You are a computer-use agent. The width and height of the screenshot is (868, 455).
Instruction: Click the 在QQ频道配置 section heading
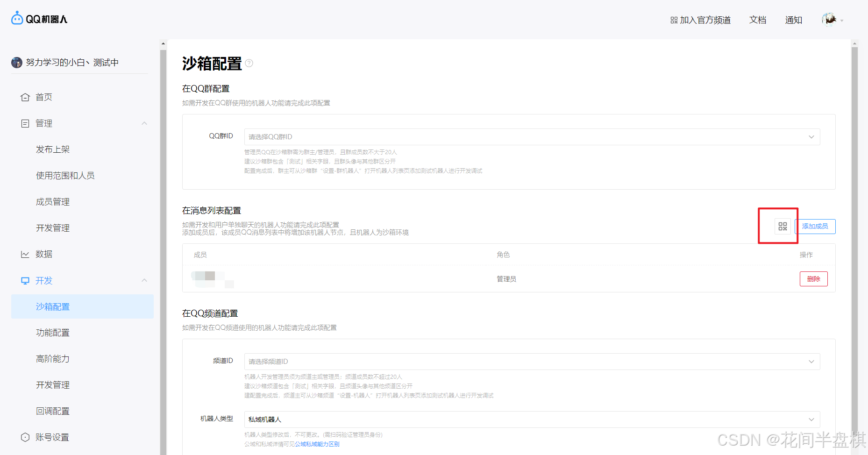(x=210, y=313)
